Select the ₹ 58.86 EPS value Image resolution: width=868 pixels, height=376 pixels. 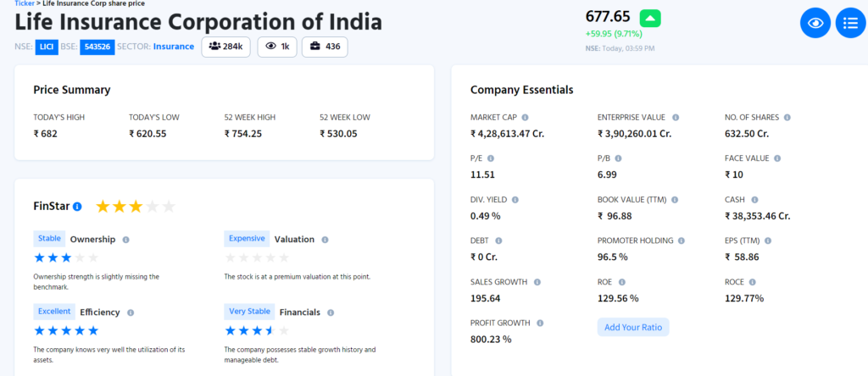pyautogui.click(x=742, y=257)
